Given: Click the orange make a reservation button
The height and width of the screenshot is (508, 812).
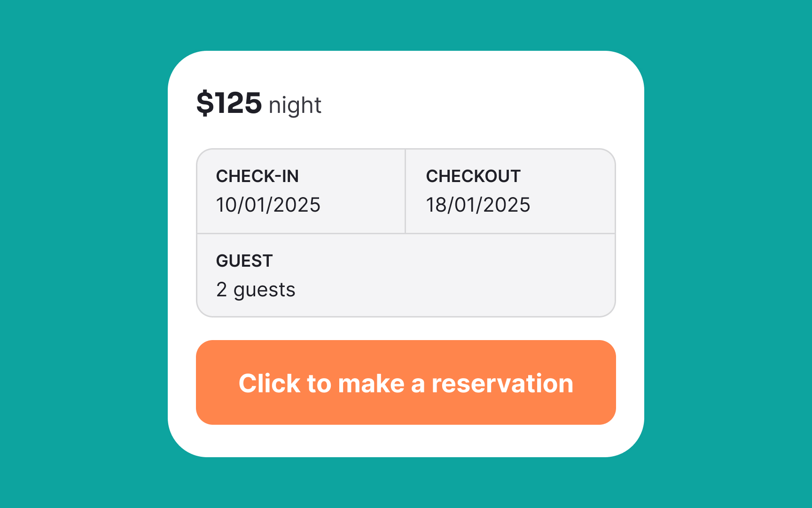Looking at the screenshot, I should tap(406, 382).
